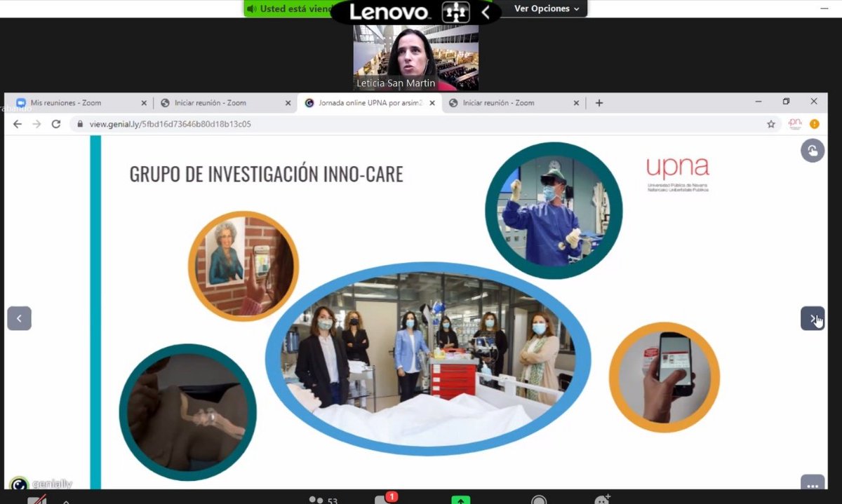Open the Participants panel showing 53 attendees
The height and width of the screenshot is (504, 842).
point(321,500)
